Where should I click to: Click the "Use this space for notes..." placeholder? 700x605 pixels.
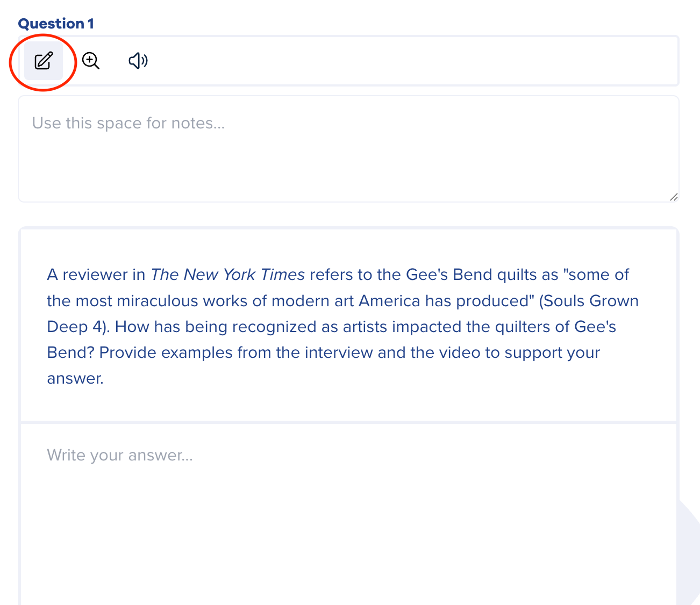click(x=128, y=123)
